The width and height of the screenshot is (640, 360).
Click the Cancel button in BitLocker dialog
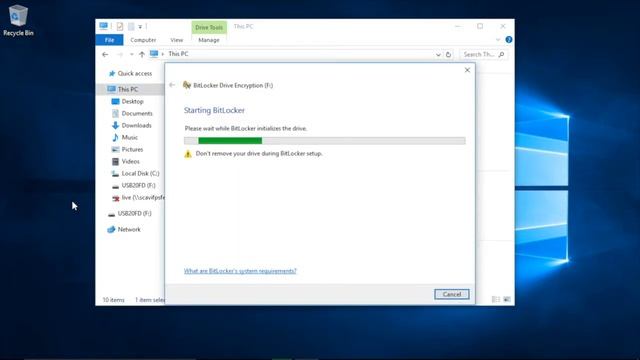451,294
